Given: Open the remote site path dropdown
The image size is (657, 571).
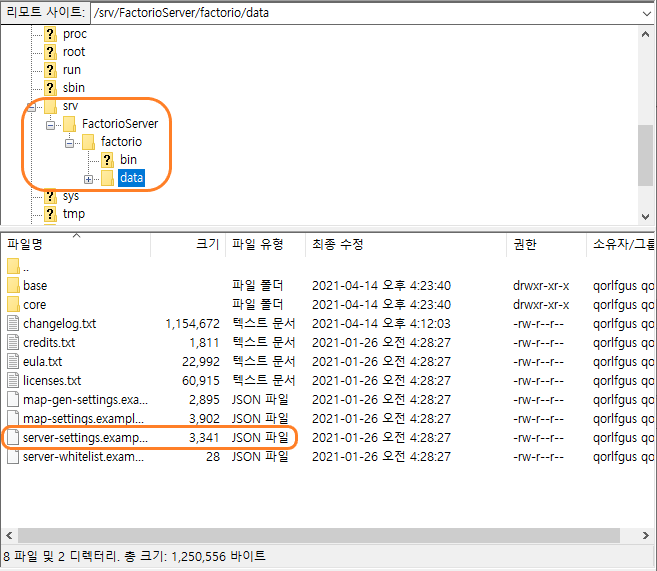Looking at the screenshot, I should (647, 13).
